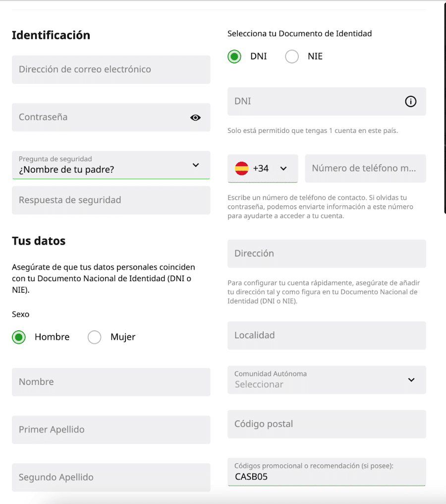Screen dimensions: 446x504
Task: Expand the +34 country code selector
Action: coord(283,169)
